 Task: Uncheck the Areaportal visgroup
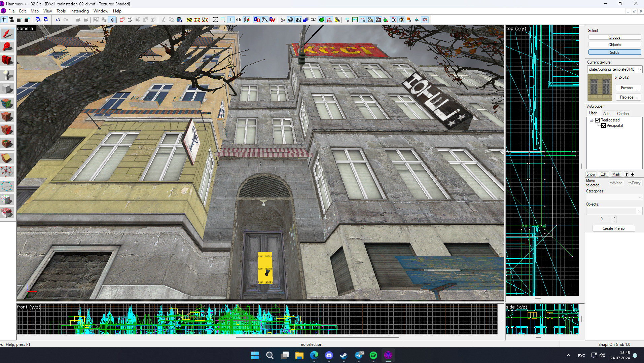click(604, 125)
